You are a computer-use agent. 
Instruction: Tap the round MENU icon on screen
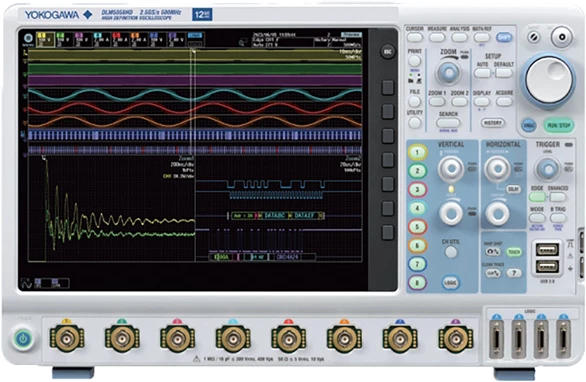[28, 39]
